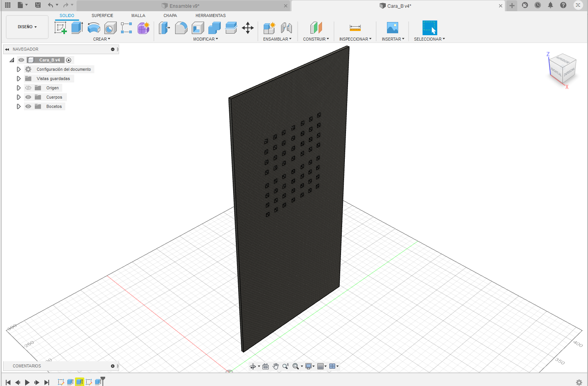Collapse the Cara_B v4 root node
588x386 pixels.
pos(12,60)
